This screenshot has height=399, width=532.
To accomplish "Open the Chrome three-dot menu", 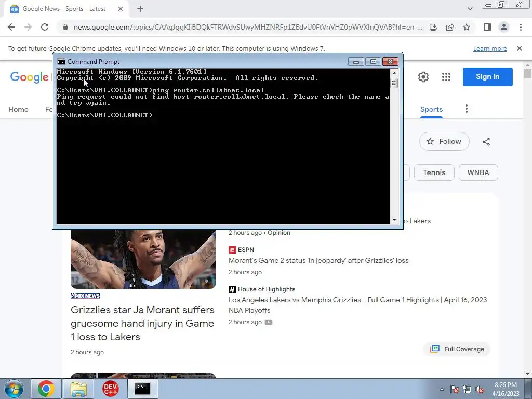I will tap(521, 27).
